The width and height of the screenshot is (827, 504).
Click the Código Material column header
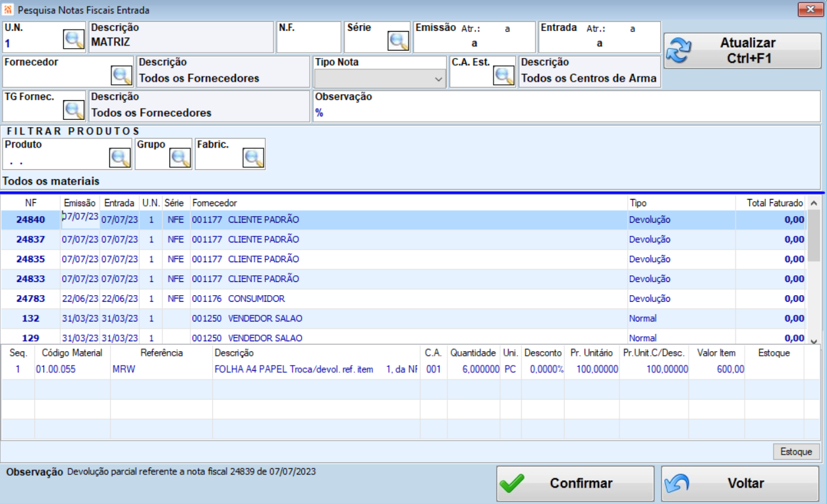[x=72, y=353]
